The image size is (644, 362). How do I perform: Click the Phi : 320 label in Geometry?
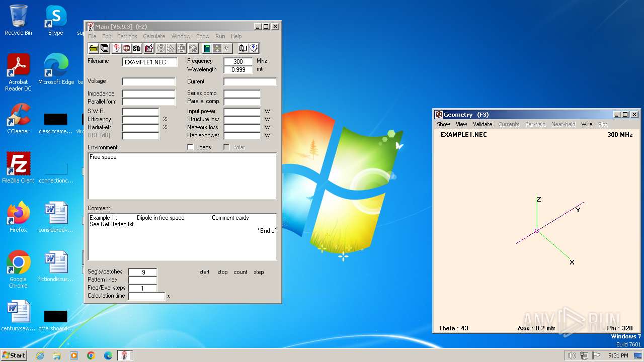click(x=620, y=328)
